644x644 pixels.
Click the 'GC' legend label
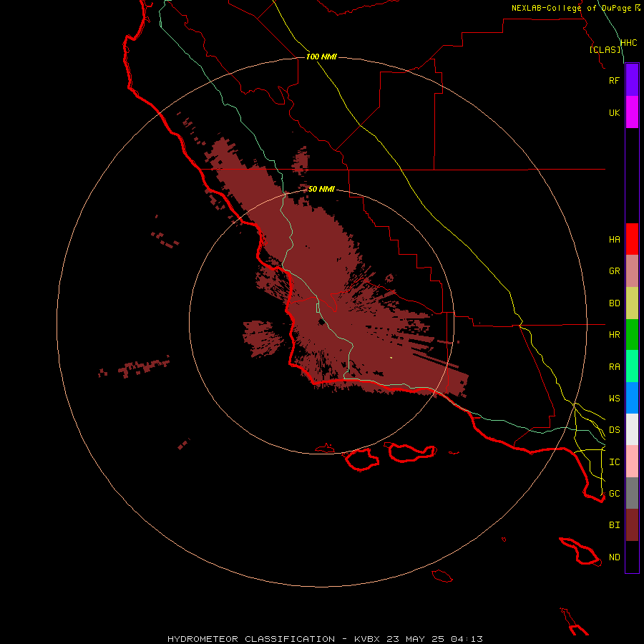(x=614, y=493)
